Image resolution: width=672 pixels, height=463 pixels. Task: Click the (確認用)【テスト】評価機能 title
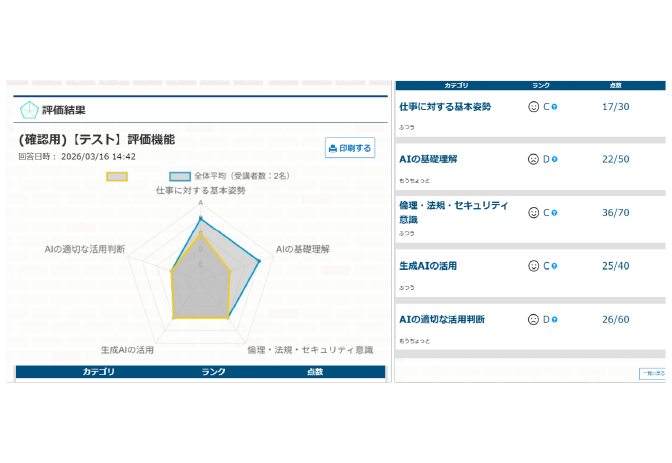click(97, 139)
